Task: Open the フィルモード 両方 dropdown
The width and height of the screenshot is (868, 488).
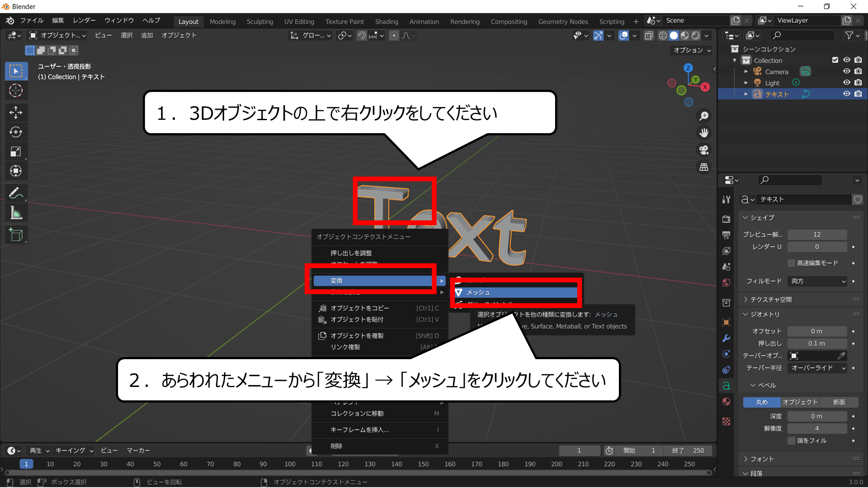Action: 818,281
